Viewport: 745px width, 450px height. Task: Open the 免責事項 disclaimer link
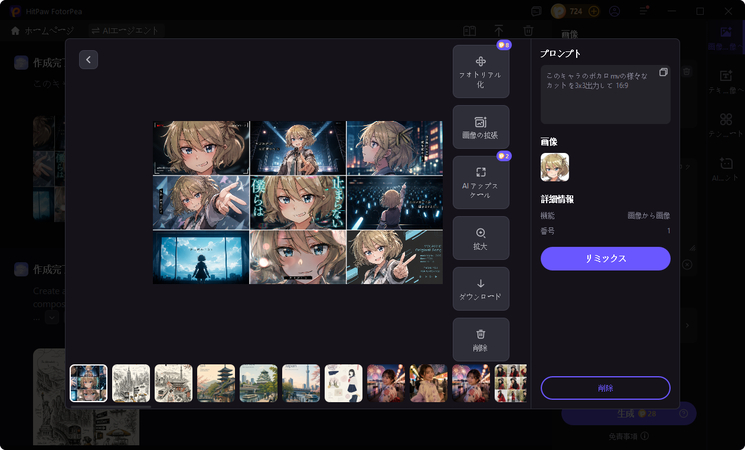(629, 436)
